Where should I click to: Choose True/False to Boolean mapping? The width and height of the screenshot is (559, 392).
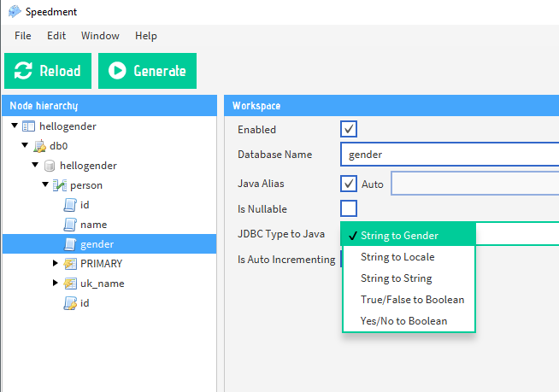(x=409, y=300)
